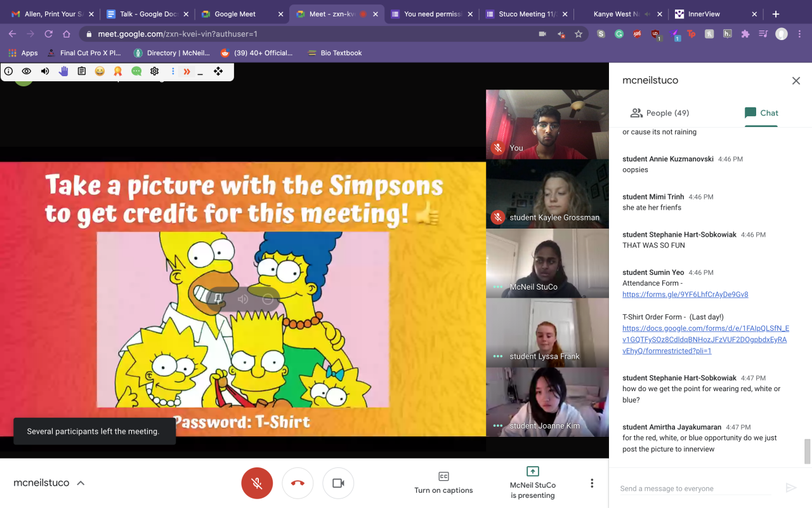Click the chat panel scrollbar thumb

(x=808, y=451)
